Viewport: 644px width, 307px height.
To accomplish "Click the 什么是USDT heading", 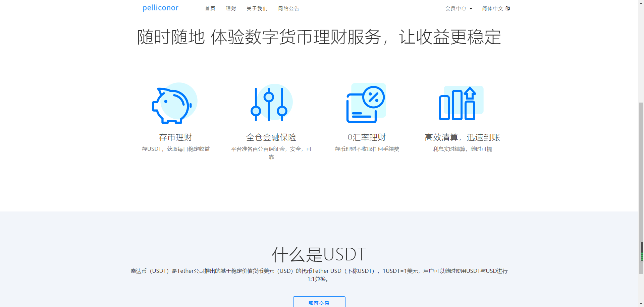I will (319, 254).
